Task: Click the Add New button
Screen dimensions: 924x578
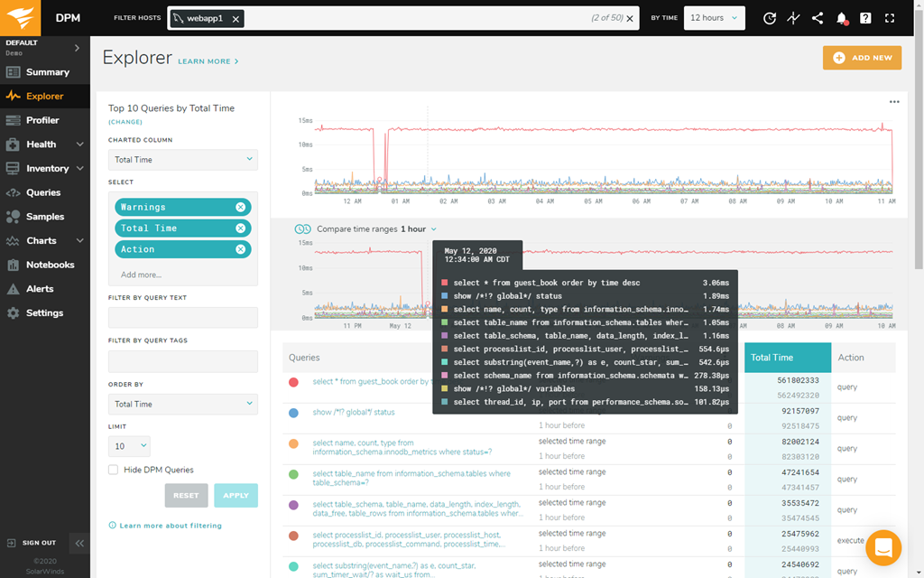Action: [x=862, y=58]
